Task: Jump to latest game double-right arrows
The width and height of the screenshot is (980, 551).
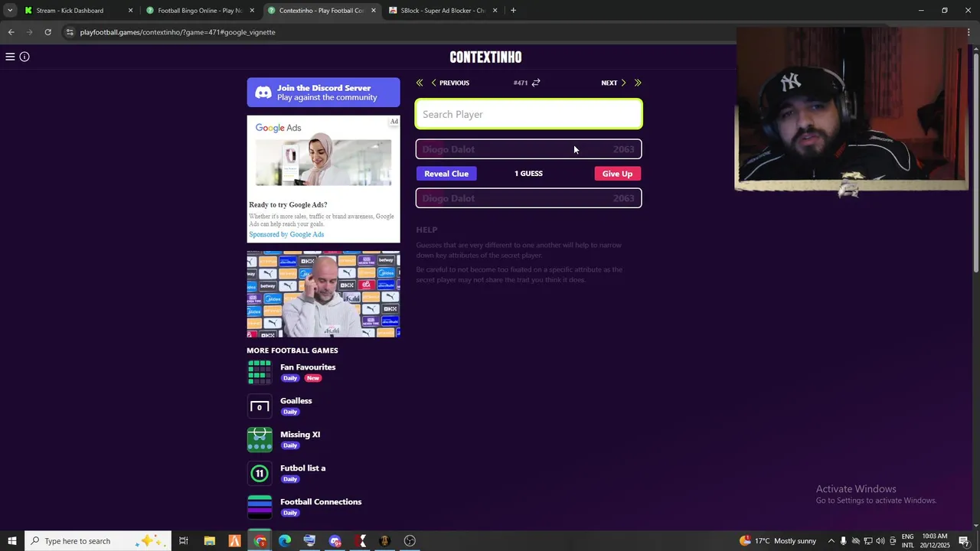Action: [x=638, y=83]
